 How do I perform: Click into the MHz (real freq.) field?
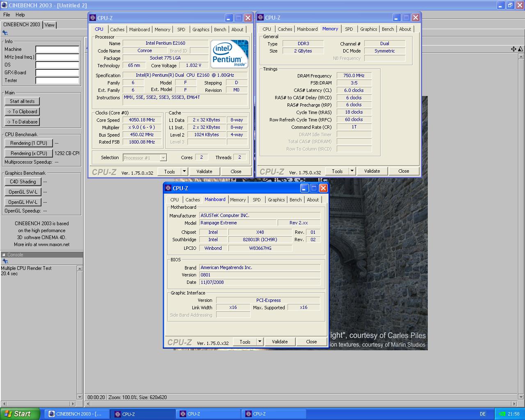point(57,57)
